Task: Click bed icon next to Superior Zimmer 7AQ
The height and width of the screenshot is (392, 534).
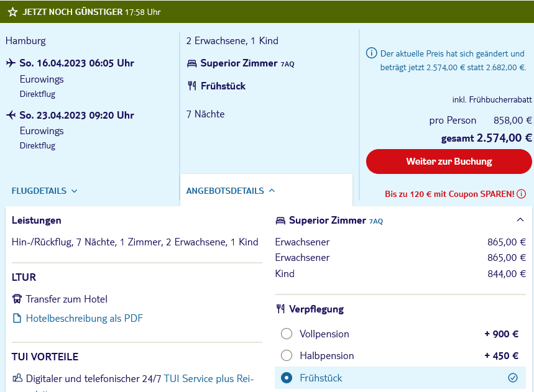Action: pyautogui.click(x=192, y=63)
